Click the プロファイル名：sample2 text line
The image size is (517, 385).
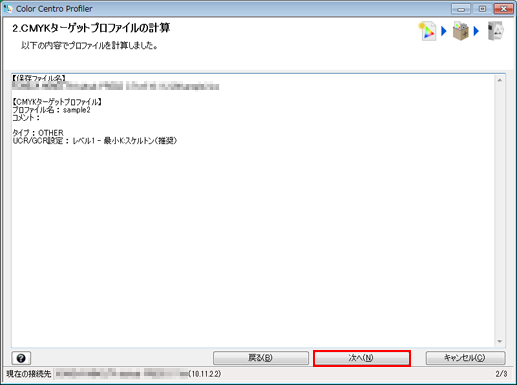51,110
